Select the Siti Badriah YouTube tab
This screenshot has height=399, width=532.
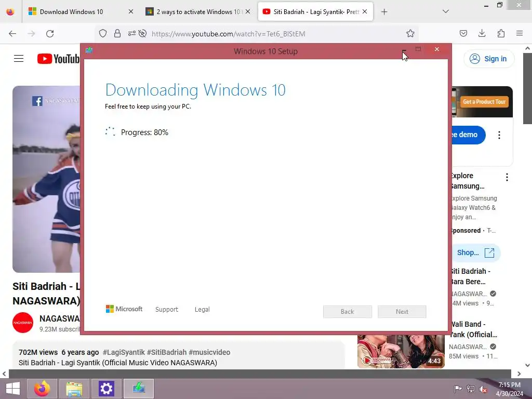click(315, 11)
